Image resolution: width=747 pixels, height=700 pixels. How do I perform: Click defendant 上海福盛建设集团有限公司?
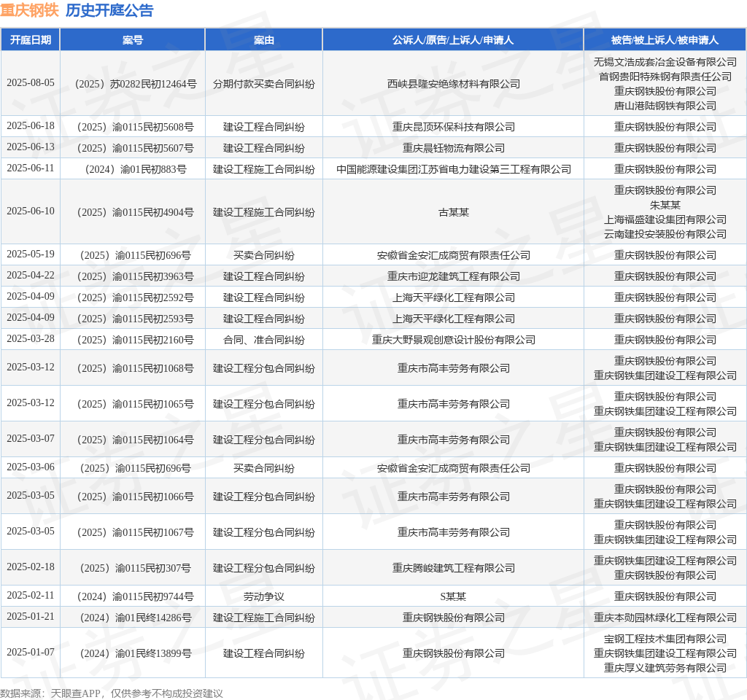(665, 219)
